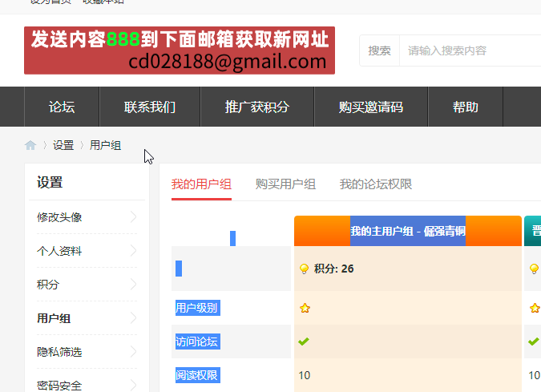Click the 我的主用户组 - 倔强青铜 header
This screenshot has width=541, height=392.
pyautogui.click(x=408, y=231)
